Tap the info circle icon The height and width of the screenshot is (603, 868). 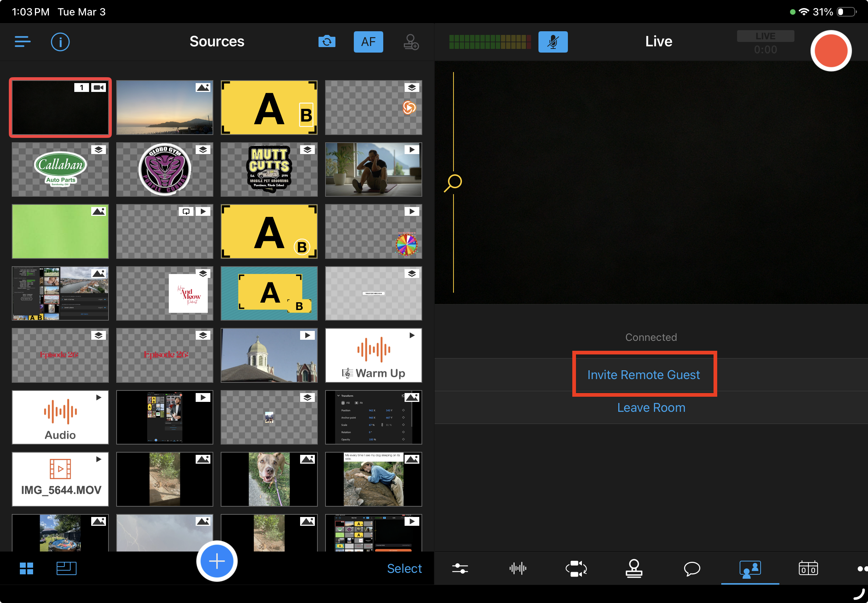pos(60,42)
